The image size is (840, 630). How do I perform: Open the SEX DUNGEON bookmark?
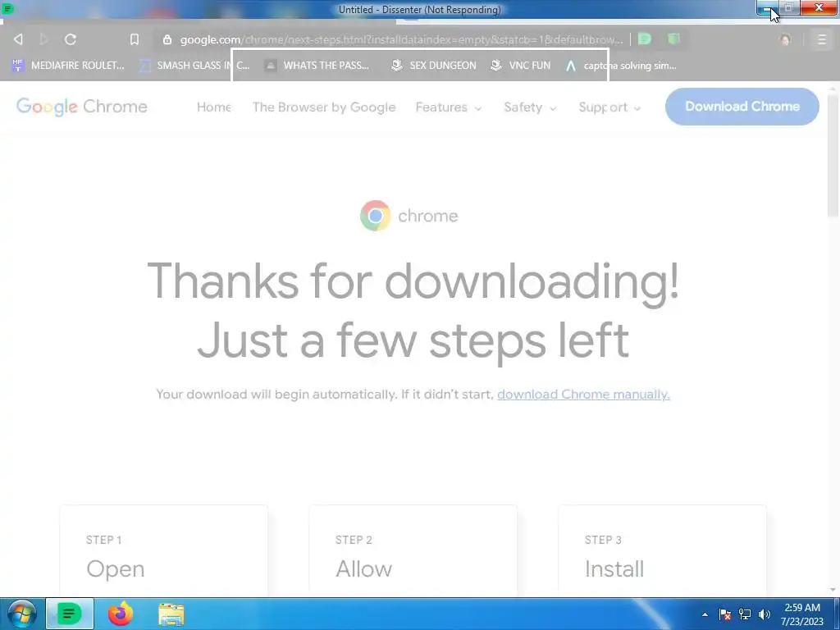click(433, 66)
